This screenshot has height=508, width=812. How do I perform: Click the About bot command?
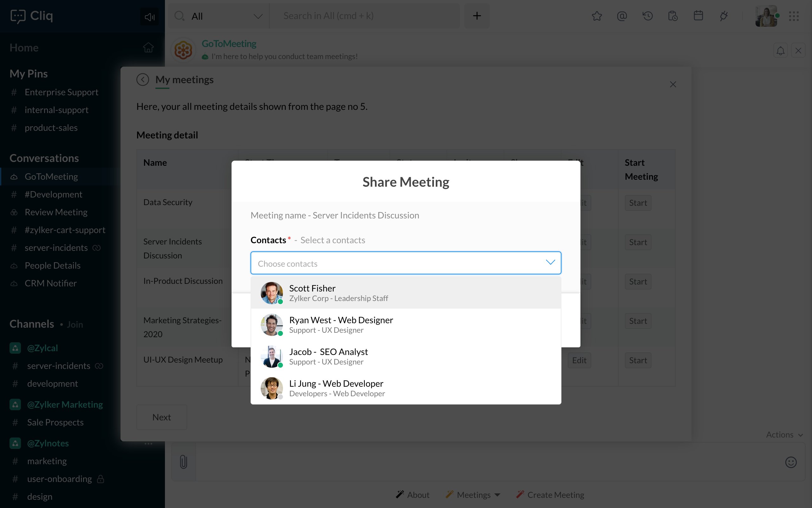413,495
